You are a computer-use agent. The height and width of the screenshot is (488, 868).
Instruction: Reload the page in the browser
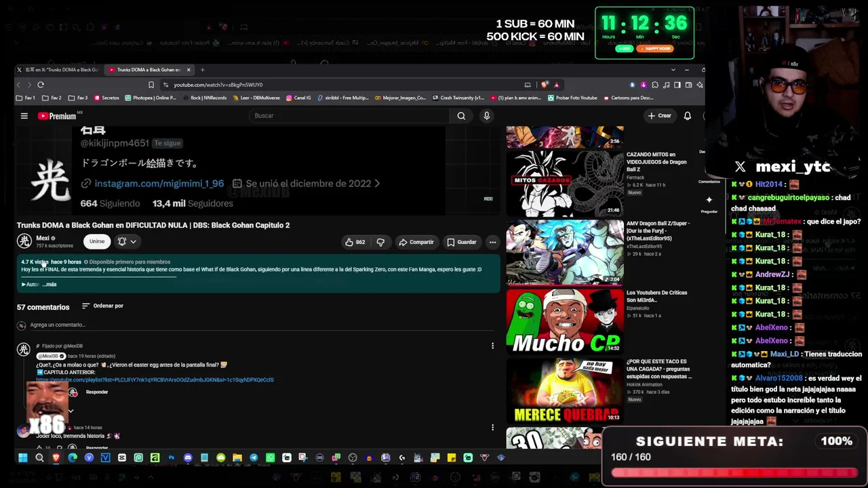41,85
